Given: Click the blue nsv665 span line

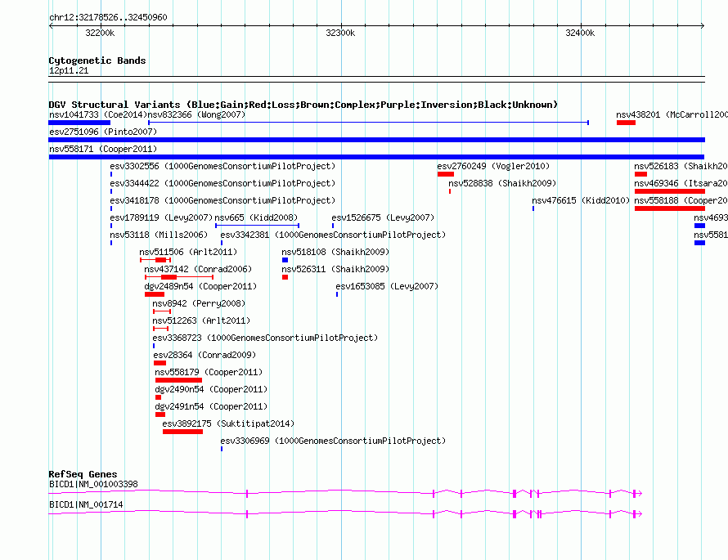Looking at the screenshot, I should click(x=257, y=226).
